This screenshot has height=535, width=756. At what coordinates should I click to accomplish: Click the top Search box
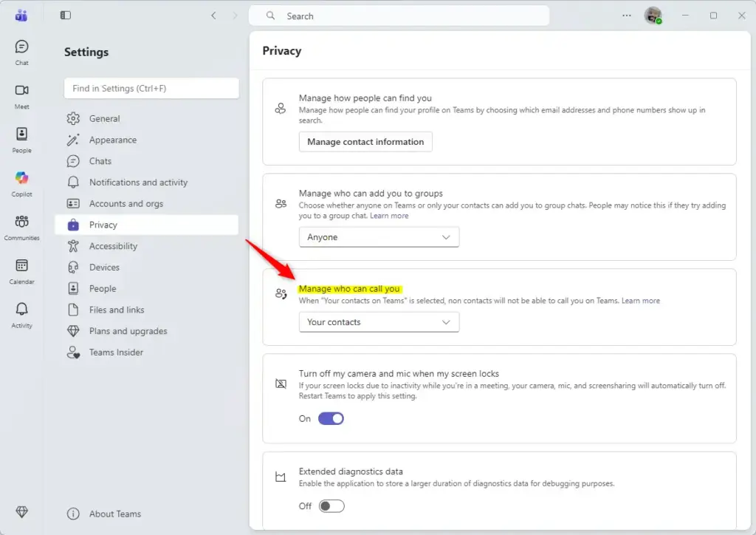(x=399, y=16)
